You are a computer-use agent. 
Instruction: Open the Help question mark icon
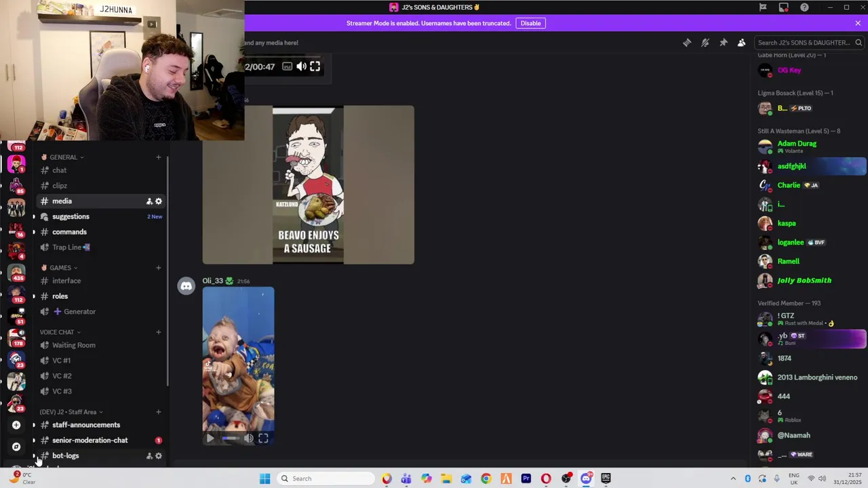tap(804, 7)
